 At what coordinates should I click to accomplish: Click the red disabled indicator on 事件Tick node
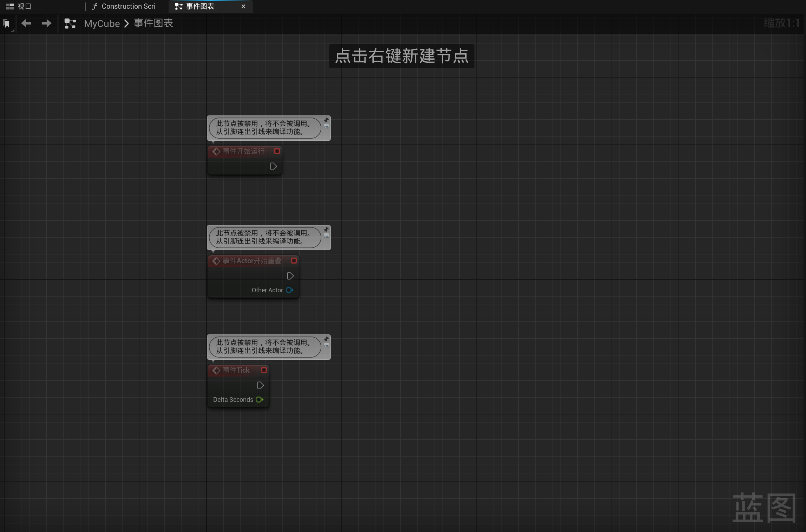(x=264, y=370)
